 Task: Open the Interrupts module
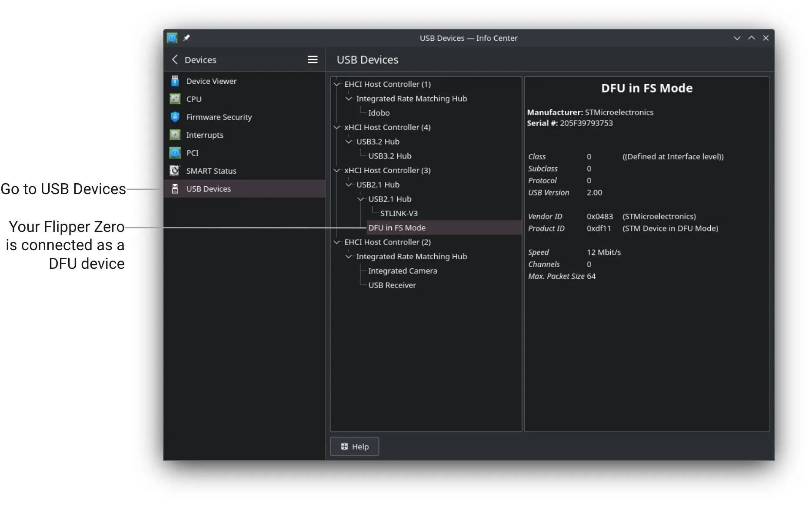coord(244,135)
